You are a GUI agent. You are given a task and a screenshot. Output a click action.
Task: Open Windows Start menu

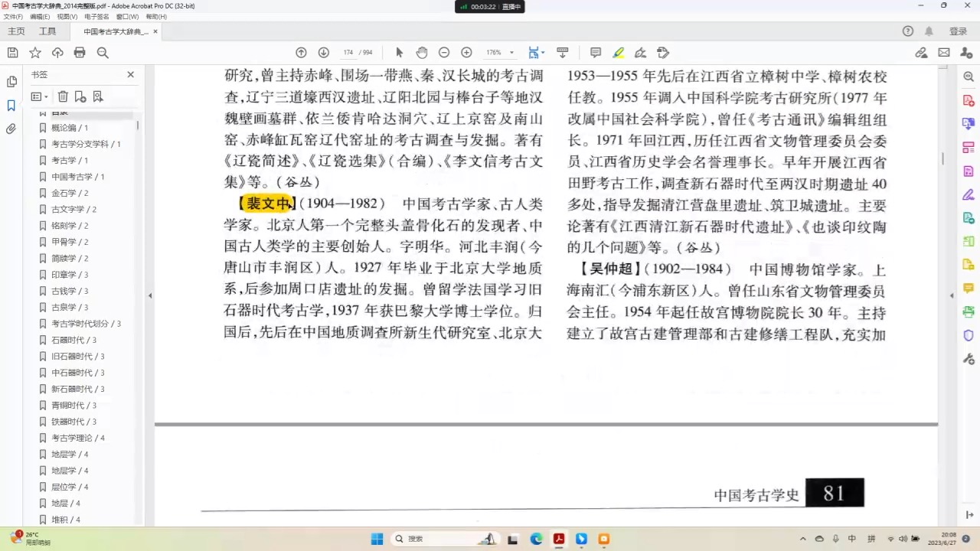click(377, 539)
